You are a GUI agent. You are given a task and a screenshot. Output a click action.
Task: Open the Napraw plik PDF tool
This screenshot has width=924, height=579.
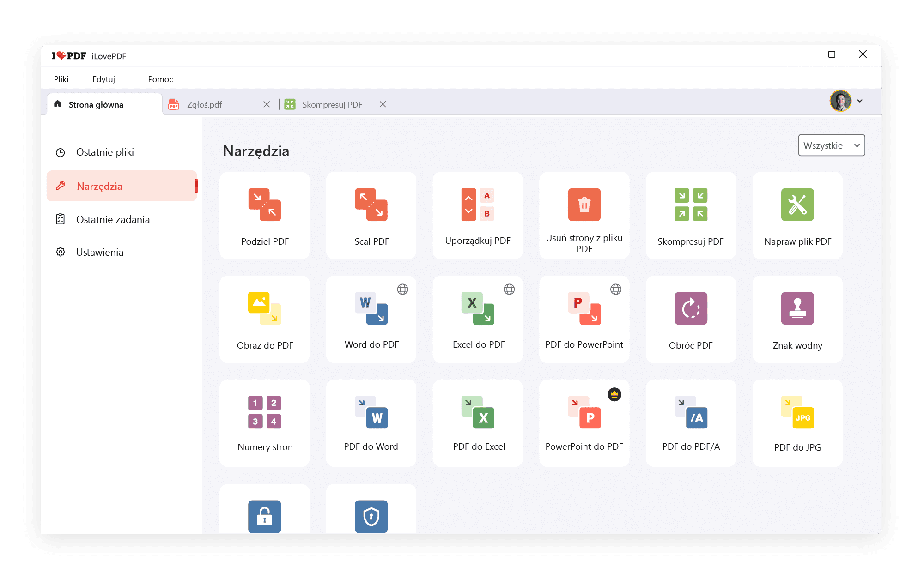797,216
